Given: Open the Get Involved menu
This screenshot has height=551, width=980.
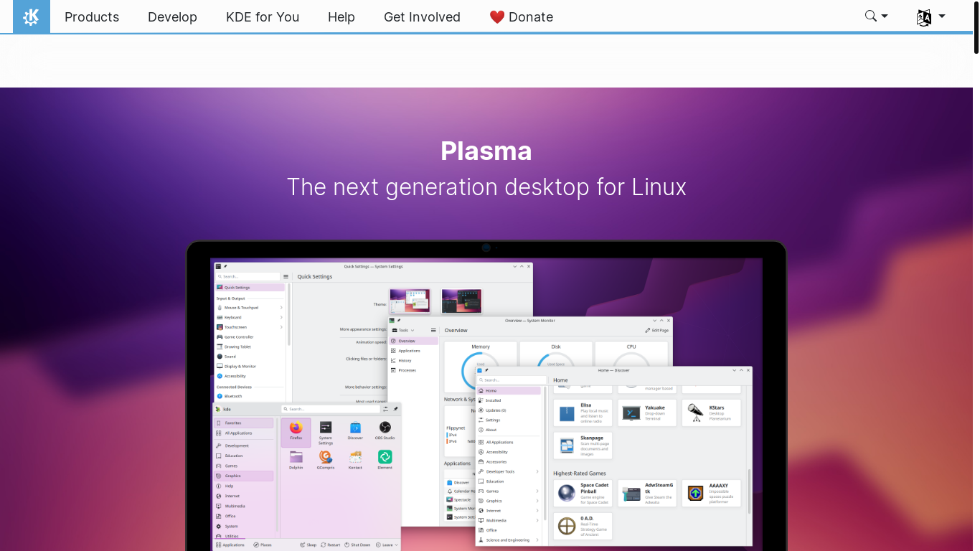Looking at the screenshot, I should tap(422, 17).
